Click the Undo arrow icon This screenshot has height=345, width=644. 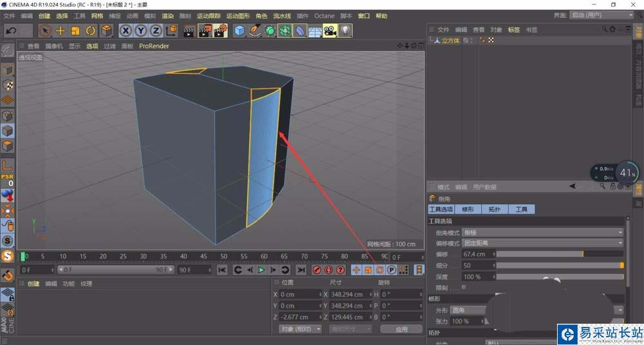tap(10, 30)
